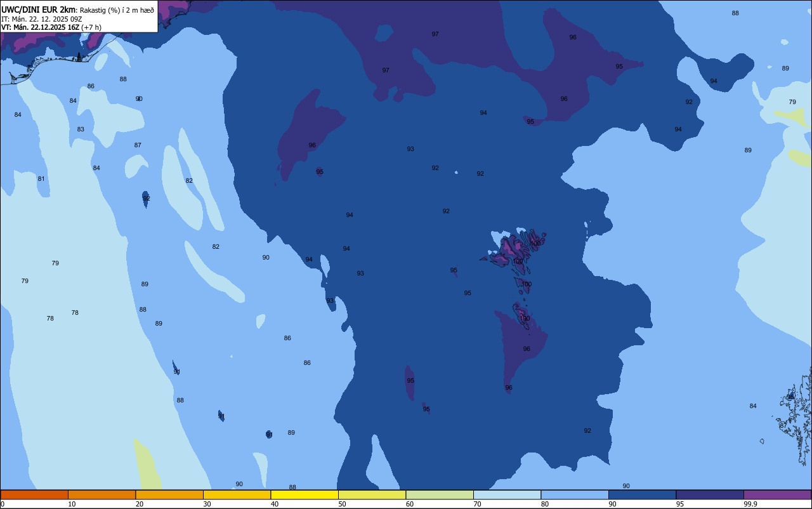Choose the 60–70 pale green legend swatch

[x=440, y=494]
